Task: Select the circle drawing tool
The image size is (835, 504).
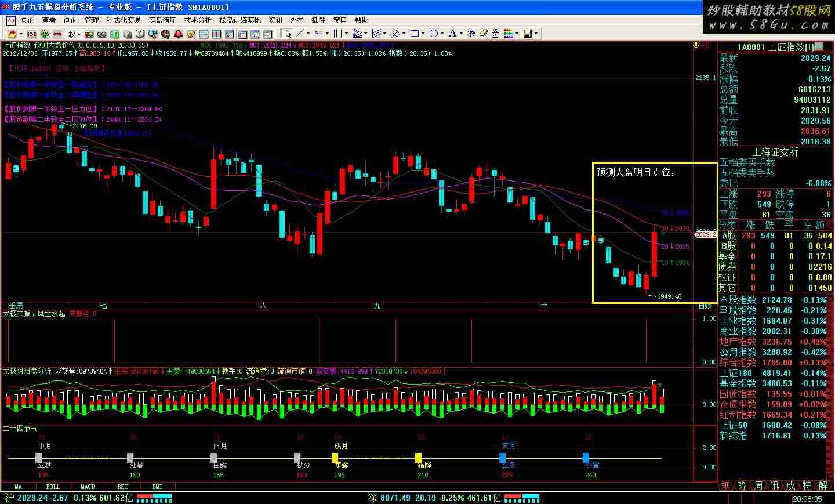Action: point(434,34)
